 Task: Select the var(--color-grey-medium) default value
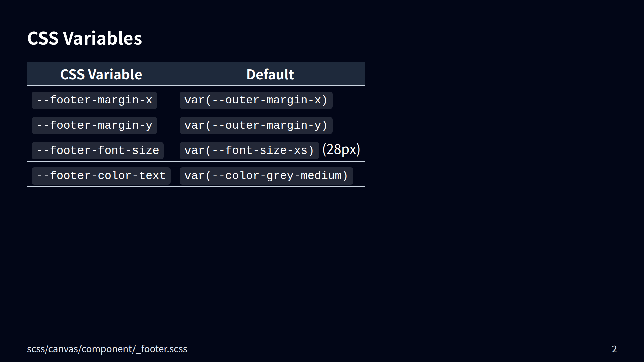click(266, 176)
